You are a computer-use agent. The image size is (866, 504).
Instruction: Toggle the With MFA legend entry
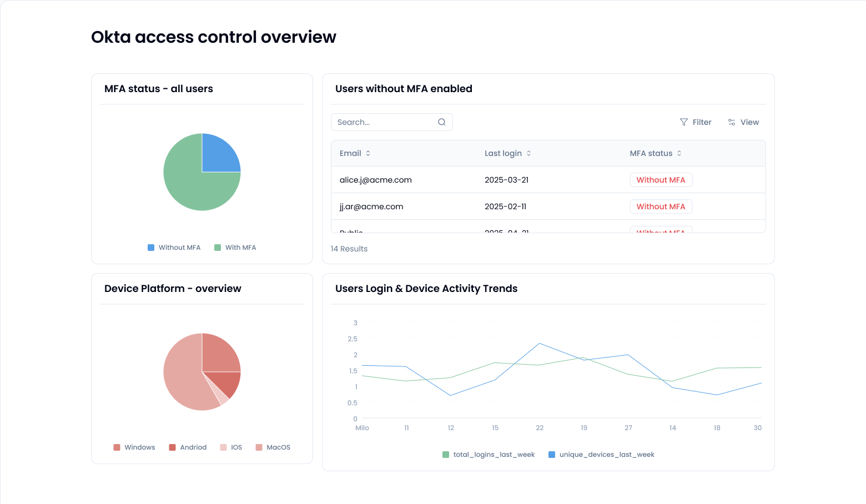[235, 248]
